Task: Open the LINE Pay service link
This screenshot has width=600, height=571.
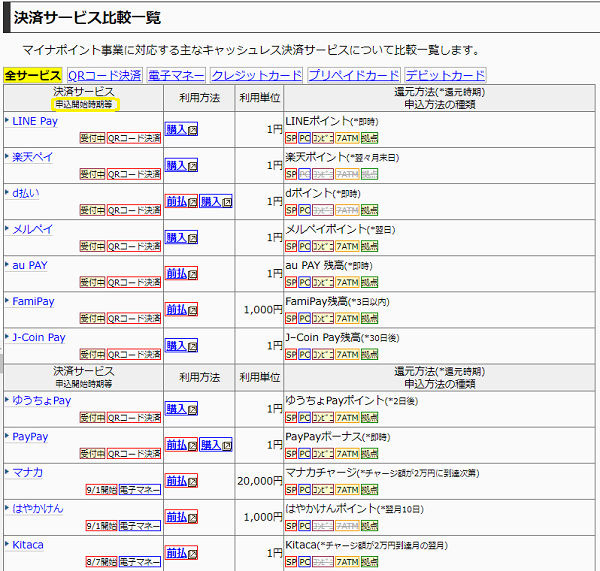Action: 35,121
